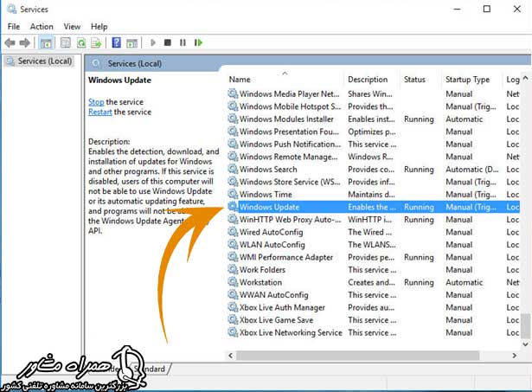Select the Windows Update service name

(x=269, y=207)
